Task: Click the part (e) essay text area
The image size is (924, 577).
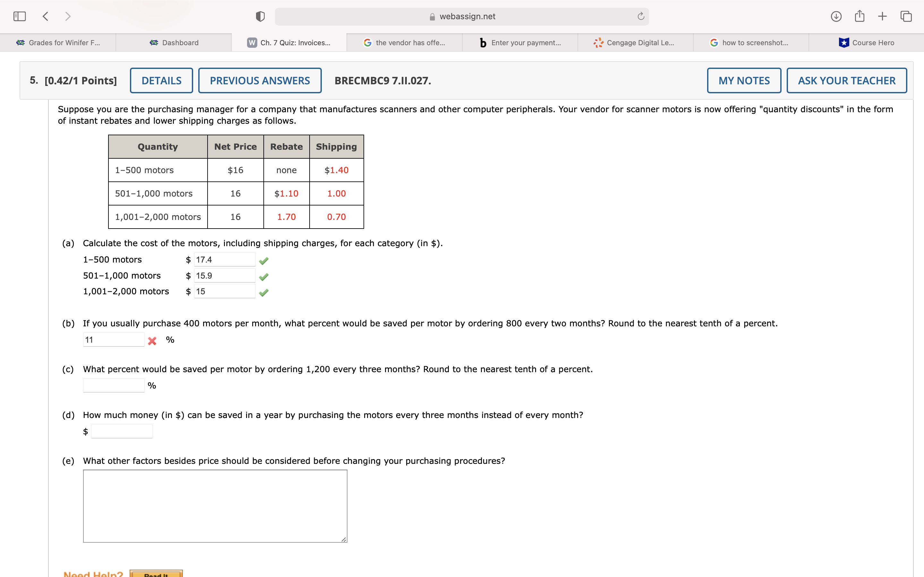Action: click(215, 506)
